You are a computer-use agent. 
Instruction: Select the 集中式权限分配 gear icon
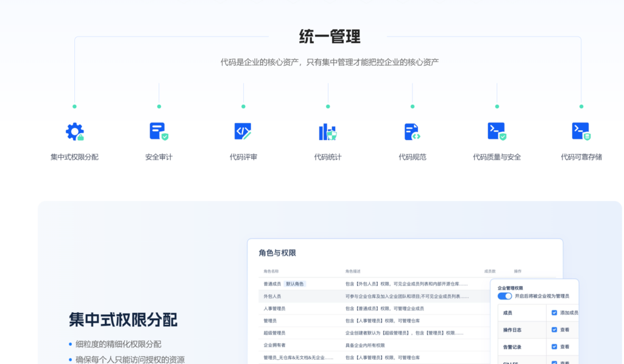click(73, 131)
